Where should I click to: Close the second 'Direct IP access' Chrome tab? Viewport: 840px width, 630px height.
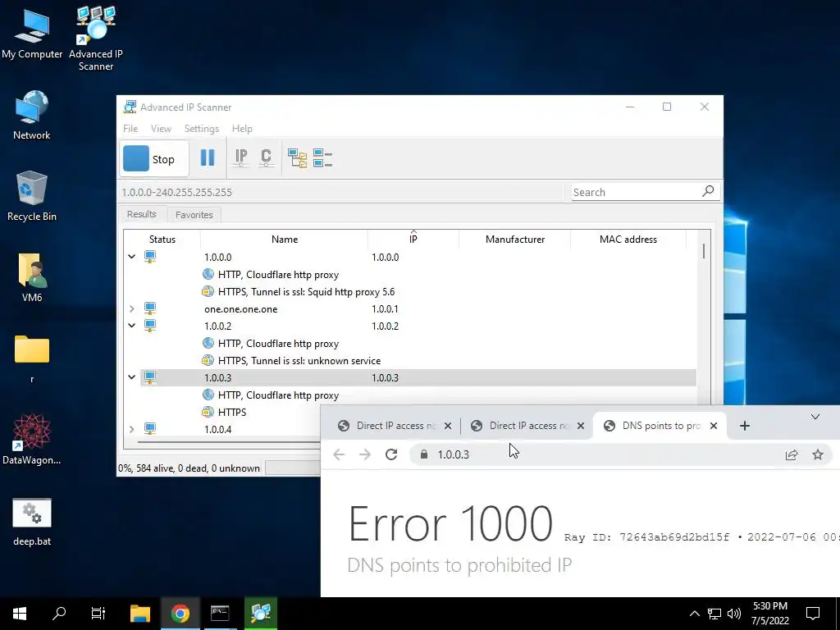581,426
